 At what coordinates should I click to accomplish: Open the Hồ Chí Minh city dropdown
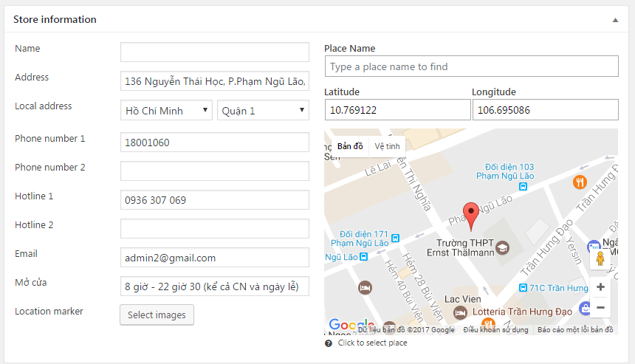pos(167,111)
